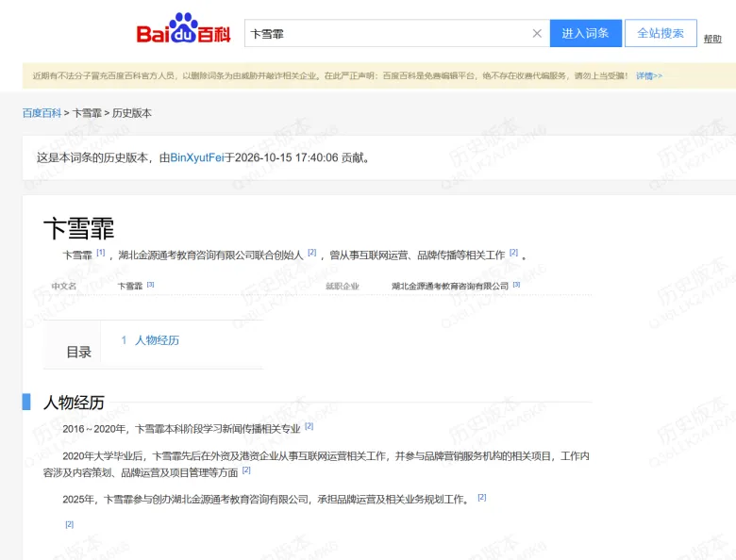The height and width of the screenshot is (560, 736).
Task: Open contributor BinXyutFei's profile link
Action: tap(196, 157)
